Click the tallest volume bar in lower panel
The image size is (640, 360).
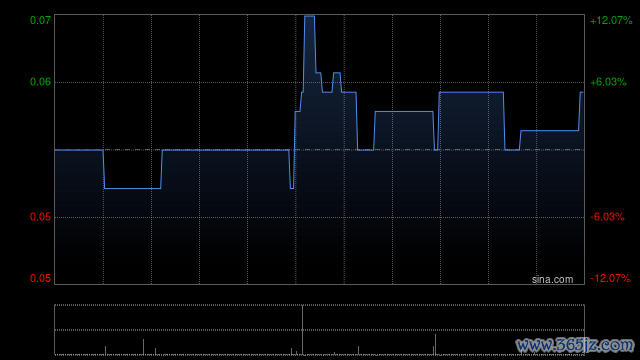pos(302,330)
